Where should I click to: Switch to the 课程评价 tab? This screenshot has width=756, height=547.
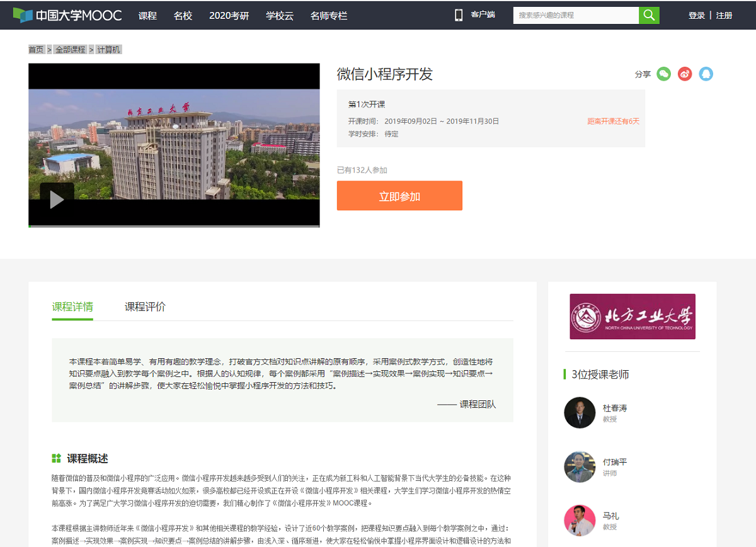pyautogui.click(x=145, y=307)
